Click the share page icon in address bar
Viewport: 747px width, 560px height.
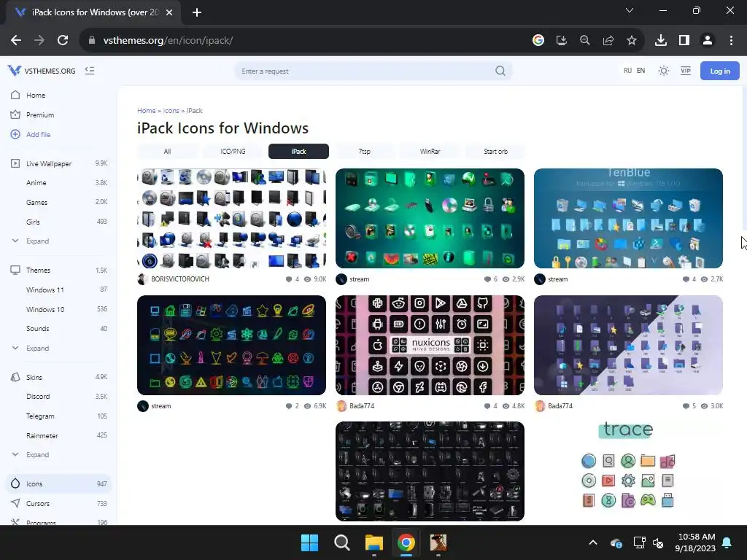608,41
